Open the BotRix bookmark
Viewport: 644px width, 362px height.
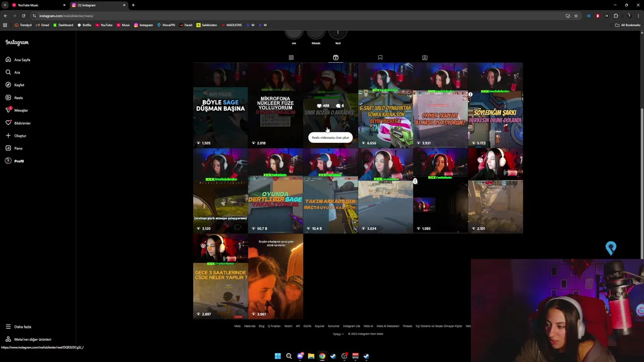[x=85, y=25]
